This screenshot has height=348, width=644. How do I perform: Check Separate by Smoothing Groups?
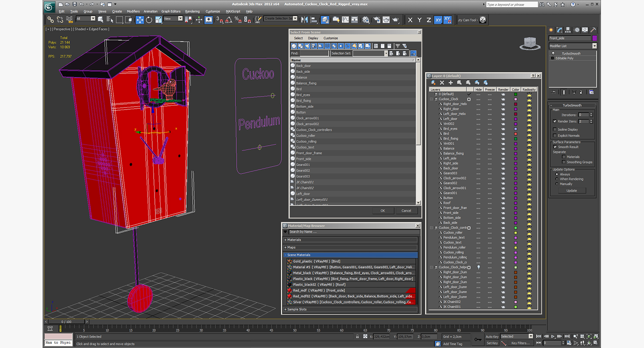coord(563,162)
